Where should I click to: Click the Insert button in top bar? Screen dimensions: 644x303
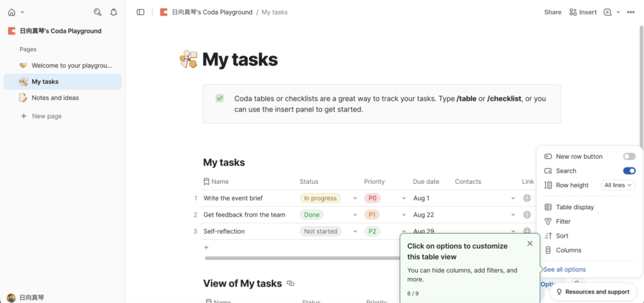point(583,12)
